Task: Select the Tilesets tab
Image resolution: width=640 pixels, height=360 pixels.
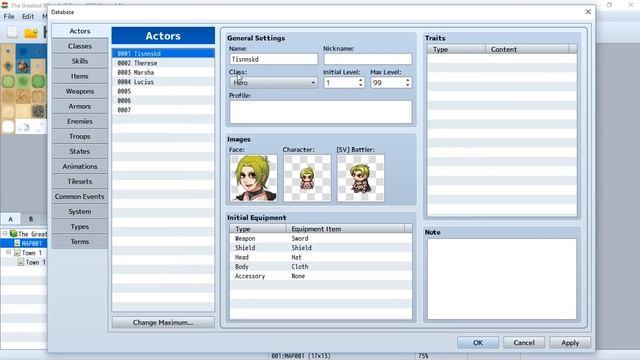Action: pos(80,182)
